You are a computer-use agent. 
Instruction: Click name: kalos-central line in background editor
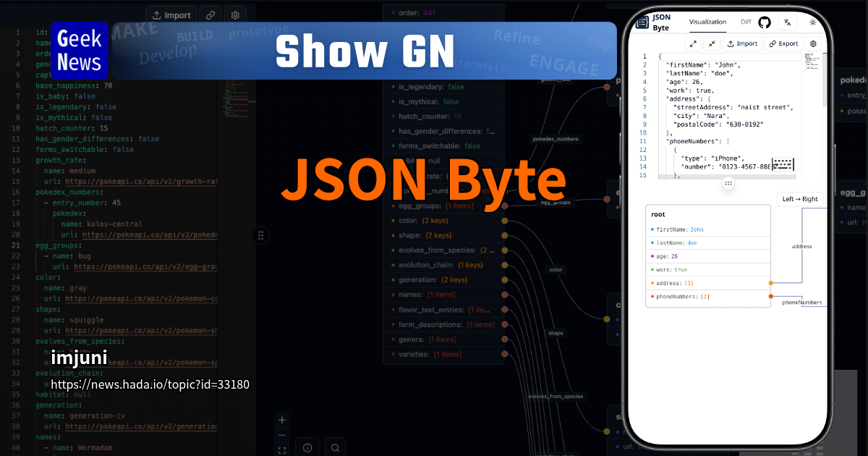pyautogui.click(x=102, y=224)
